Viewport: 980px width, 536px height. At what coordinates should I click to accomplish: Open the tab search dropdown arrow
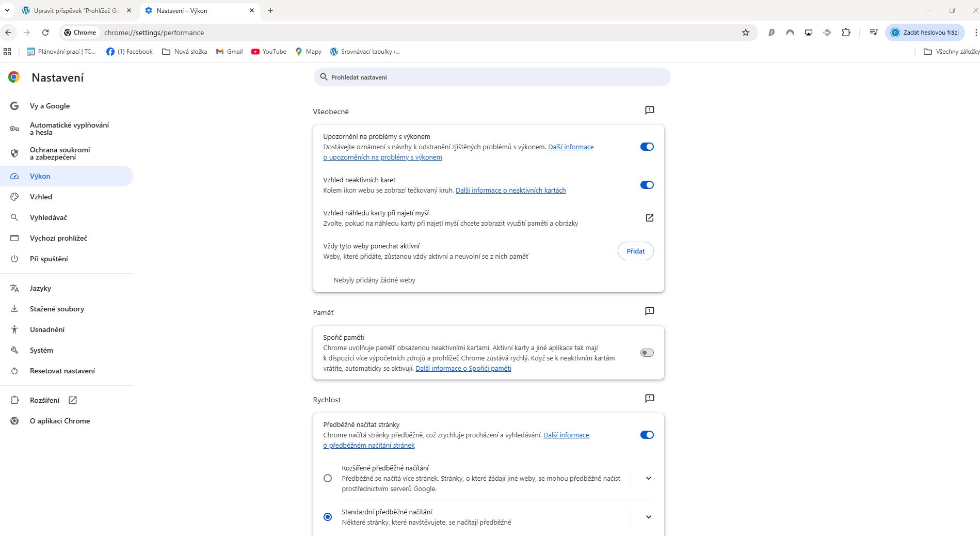pos(7,10)
